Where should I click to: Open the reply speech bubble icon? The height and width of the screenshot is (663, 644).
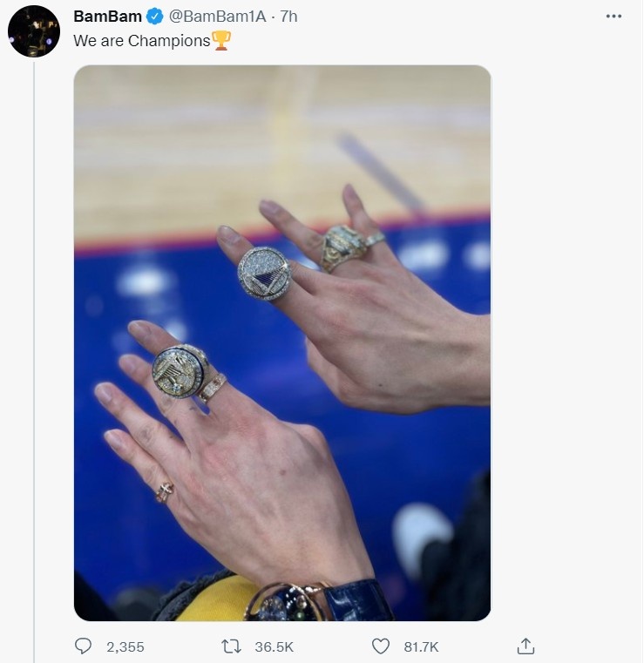[x=83, y=646]
